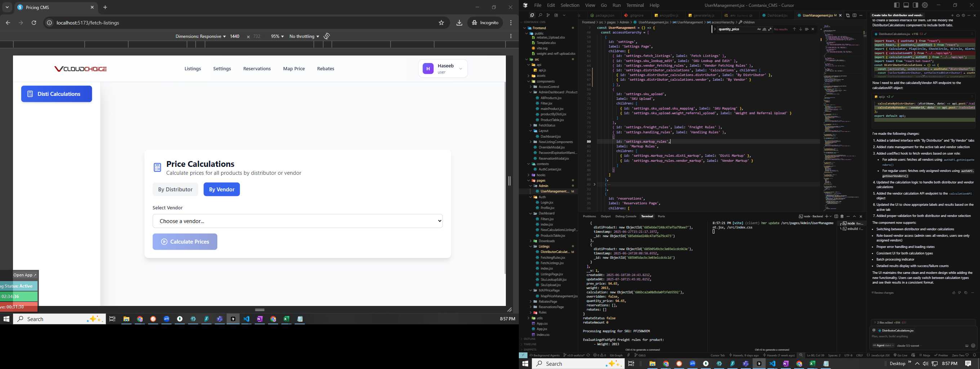The height and width of the screenshot is (369, 980).
Task: Expand the Haseeb user profile menu
Action: [x=443, y=69]
